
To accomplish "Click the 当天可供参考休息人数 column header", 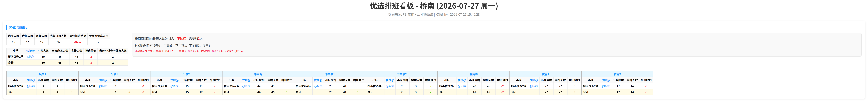I will (113, 51).
